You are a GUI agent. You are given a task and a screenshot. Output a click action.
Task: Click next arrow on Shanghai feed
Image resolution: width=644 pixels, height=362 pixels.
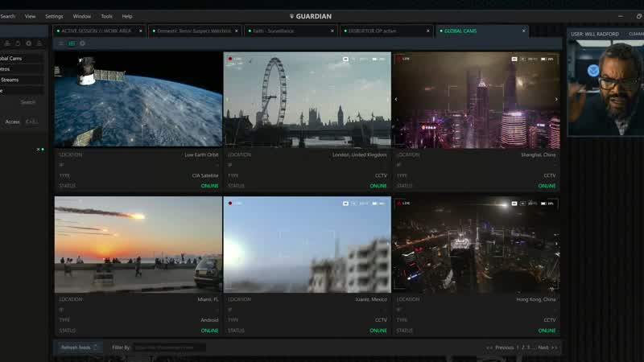click(x=556, y=99)
